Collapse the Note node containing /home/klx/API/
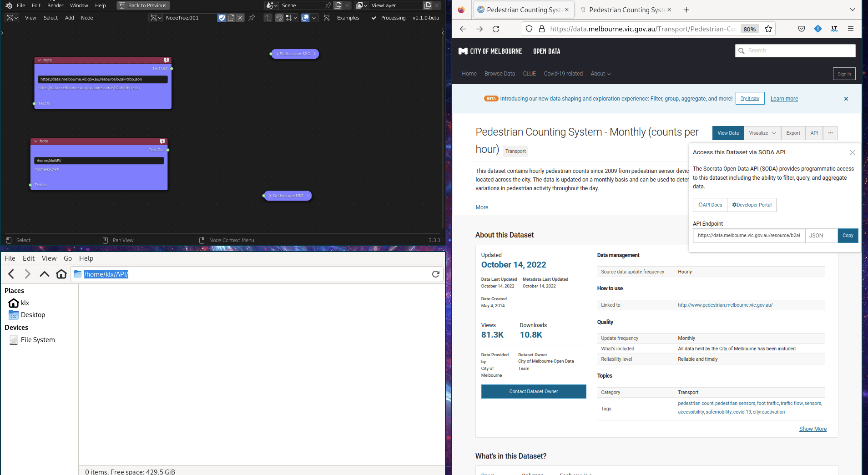 coord(36,141)
